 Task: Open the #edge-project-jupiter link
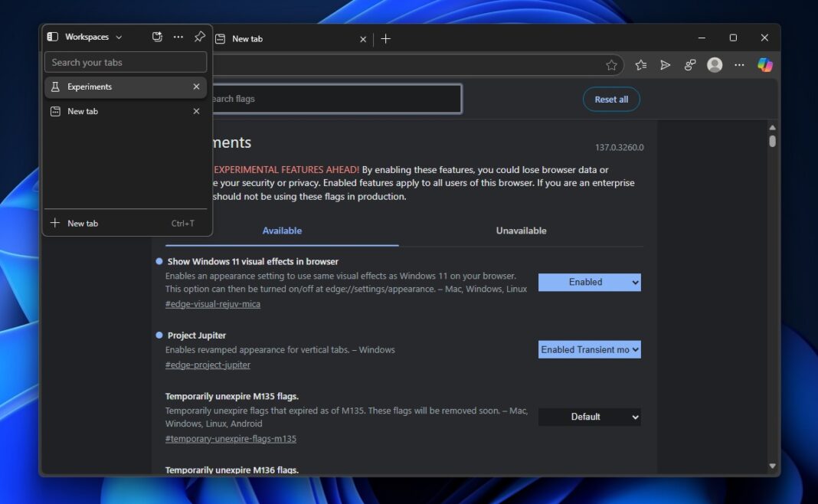(x=207, y=365)
